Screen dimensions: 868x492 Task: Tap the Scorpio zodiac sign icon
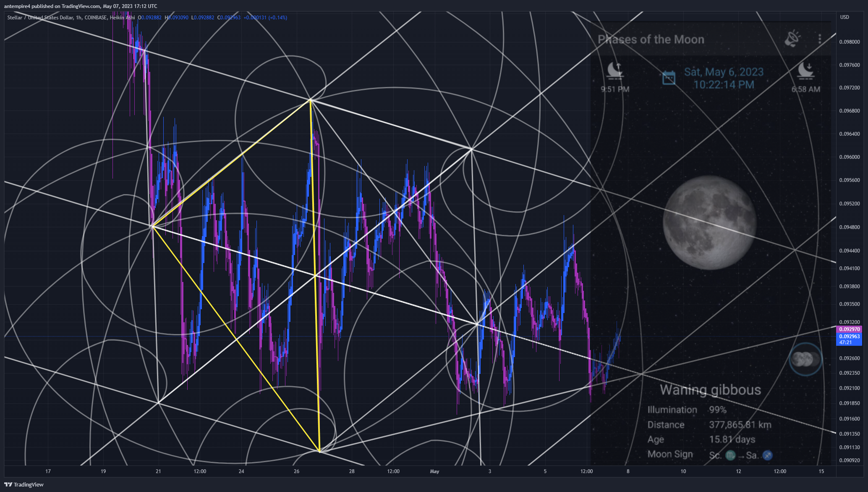click(730, 455)
